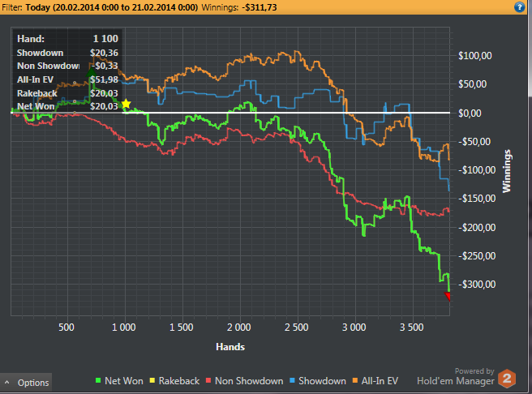The height and width of the screenshot is (394, 532).
Task: Click the yellow star marker on graph
Action: (126, 104)
